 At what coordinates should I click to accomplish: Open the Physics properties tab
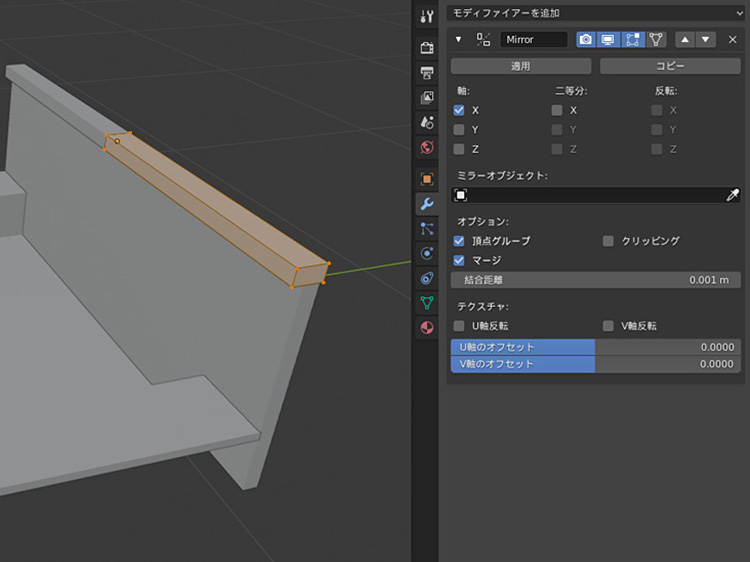point(427,253)
